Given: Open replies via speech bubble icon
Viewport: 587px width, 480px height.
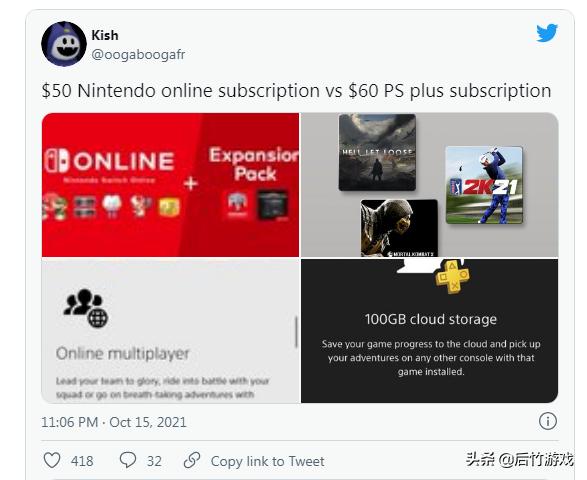Looking at the screenshot, I should coord(128,460).
